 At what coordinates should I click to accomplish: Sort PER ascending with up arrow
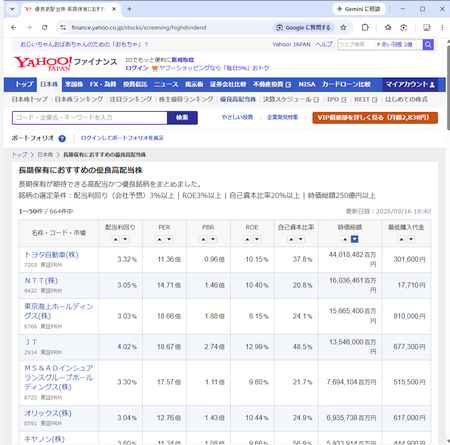(x=160, y=239)
